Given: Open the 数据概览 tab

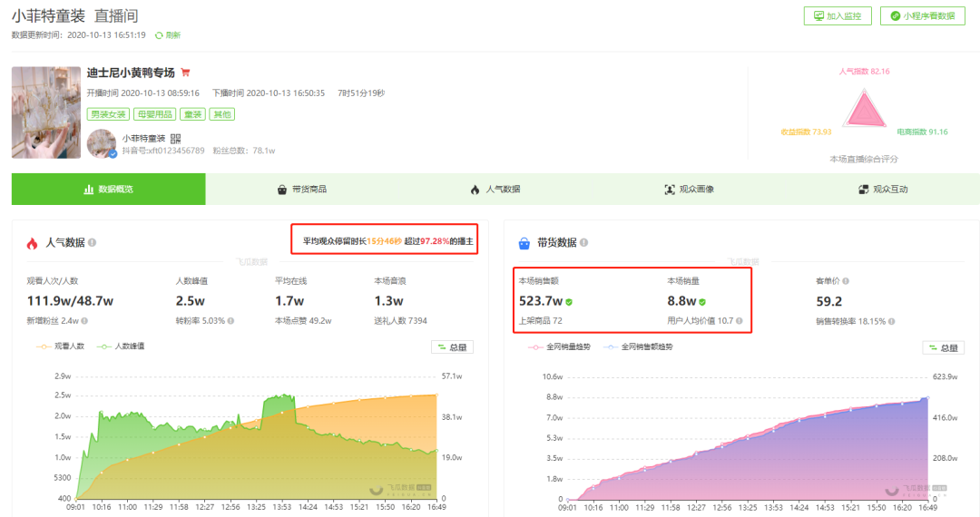Looking at the screenshot, I should point(109,190).
